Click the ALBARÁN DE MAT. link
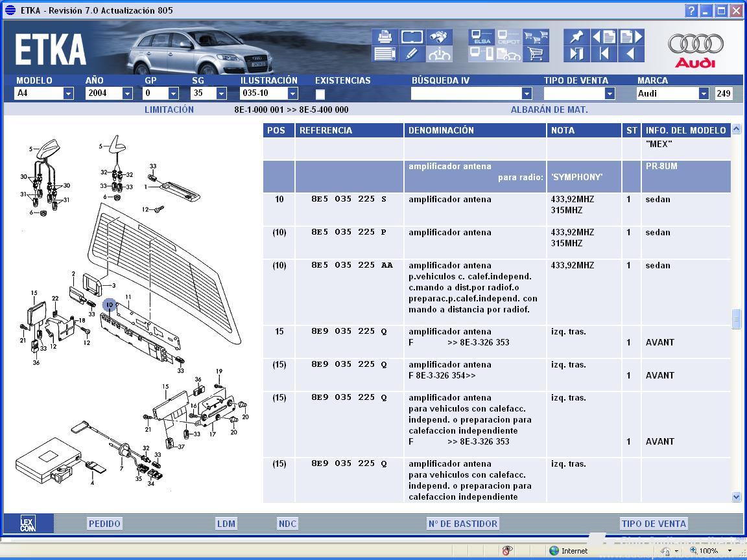747x560 pixels. (x=549, y=110)
